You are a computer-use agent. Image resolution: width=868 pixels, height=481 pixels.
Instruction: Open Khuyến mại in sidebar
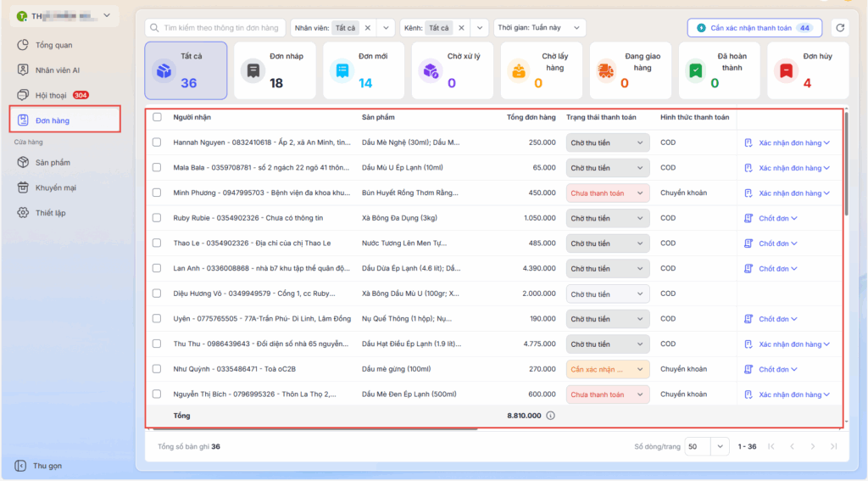[24, 187]
